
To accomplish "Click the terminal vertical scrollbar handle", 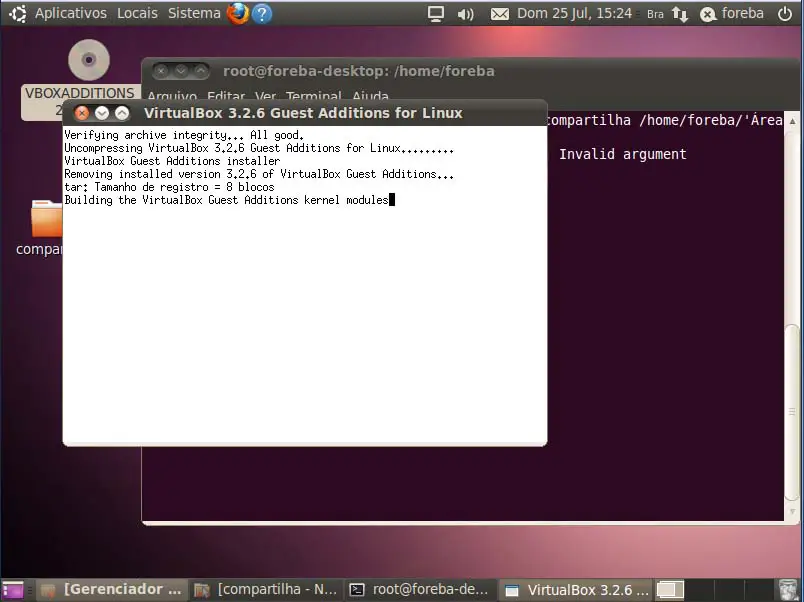I will (792, 412).
